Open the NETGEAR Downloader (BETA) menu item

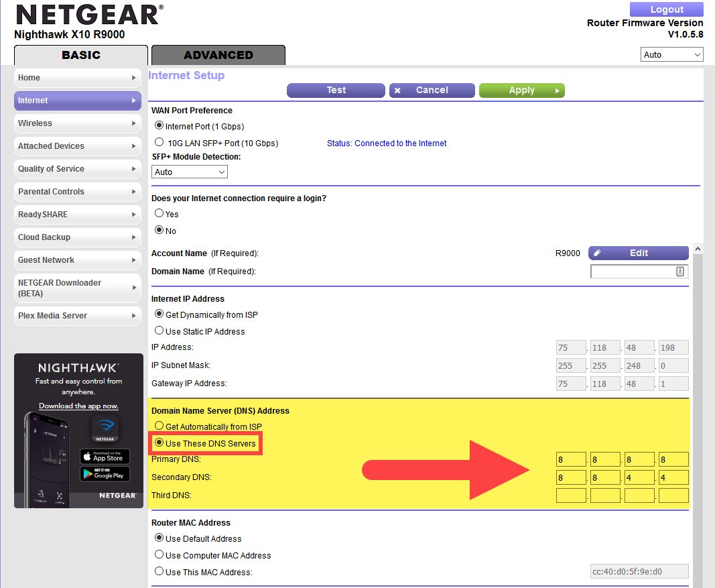tap(78, 288)
